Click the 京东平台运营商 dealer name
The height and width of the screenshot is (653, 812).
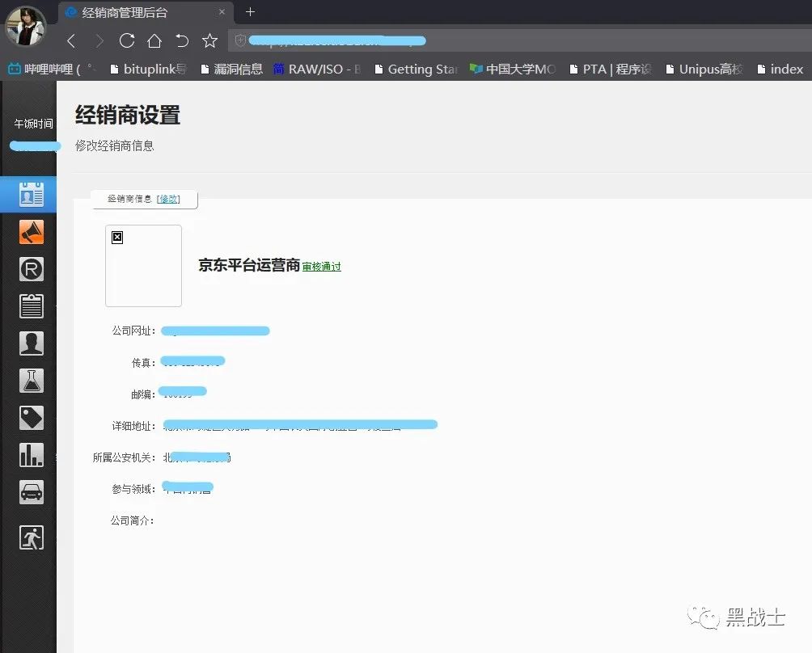[x=249, y=265]
